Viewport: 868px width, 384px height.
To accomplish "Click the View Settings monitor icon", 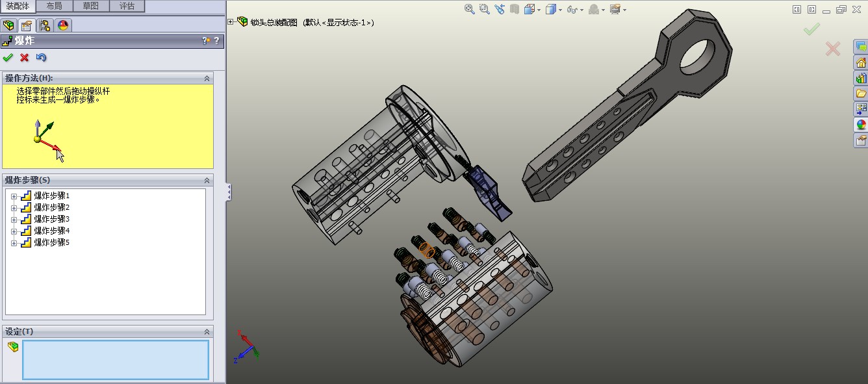I will [615, 9].
